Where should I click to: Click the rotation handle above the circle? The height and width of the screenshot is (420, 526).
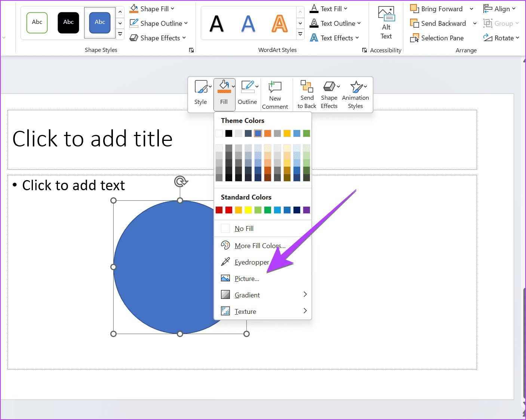[x=181, y=182]
